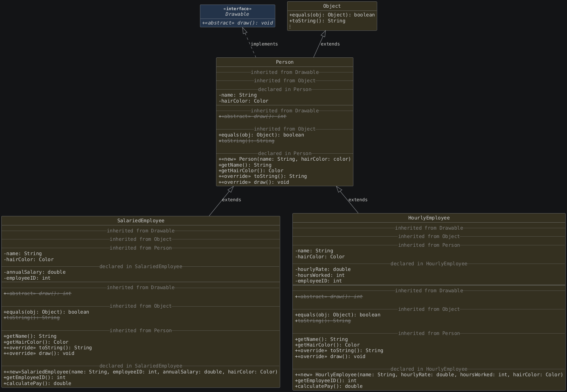Image resolution: width=567 pixels, height=392 pixels.
Task: Click struck-through toString() in SalariedEmployee
Action: 32,318
